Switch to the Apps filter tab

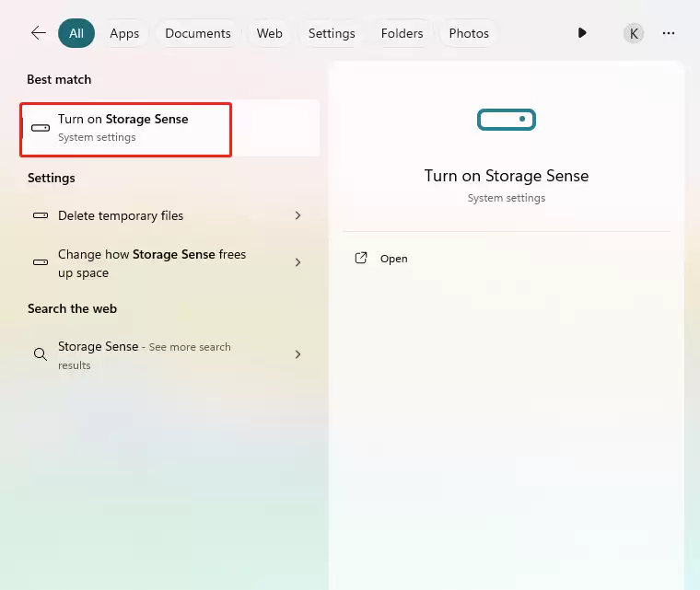[x=124, y=33]
